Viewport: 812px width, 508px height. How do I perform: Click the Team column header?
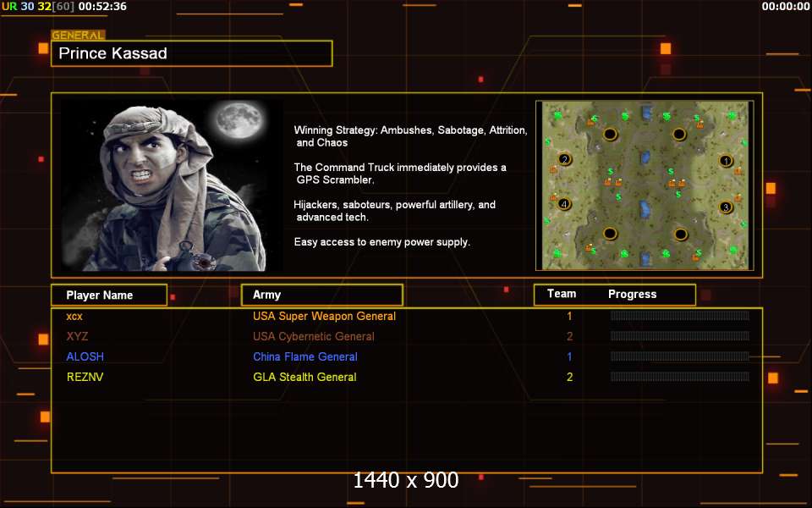tap(562, 295)
